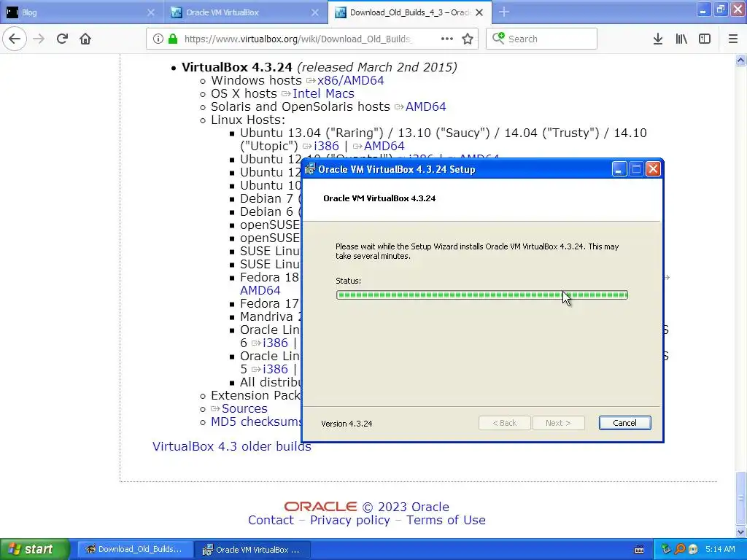Open OS X hosts Intel Macs link

(x=323, y=94)
